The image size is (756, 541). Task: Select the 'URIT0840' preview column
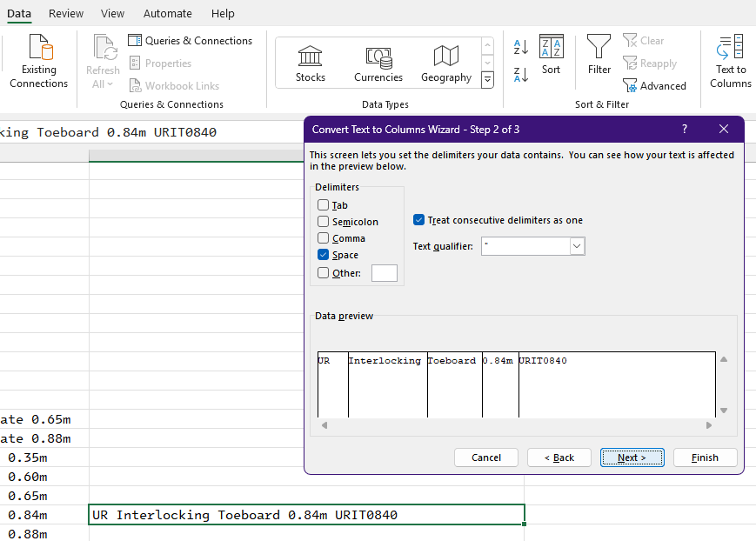click(x=617, y=384)
